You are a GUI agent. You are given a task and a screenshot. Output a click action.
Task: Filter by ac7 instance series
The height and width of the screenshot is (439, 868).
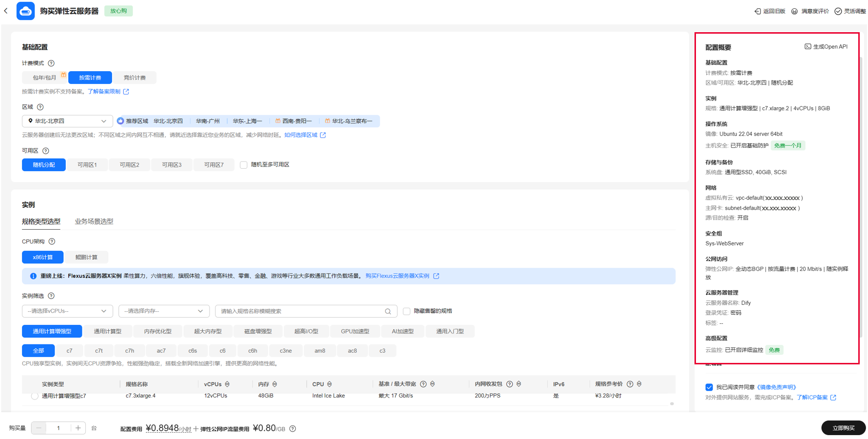pos(161,351)
